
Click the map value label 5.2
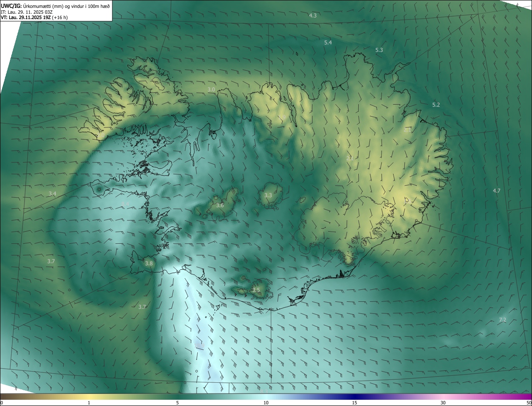(436, 105)
